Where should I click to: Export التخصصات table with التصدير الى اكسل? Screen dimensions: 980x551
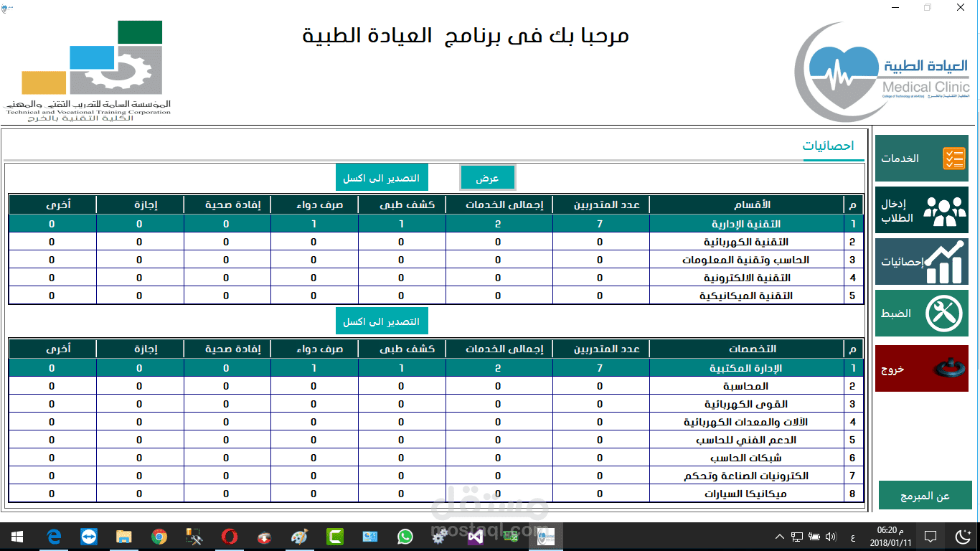click(x=382, y=321)
